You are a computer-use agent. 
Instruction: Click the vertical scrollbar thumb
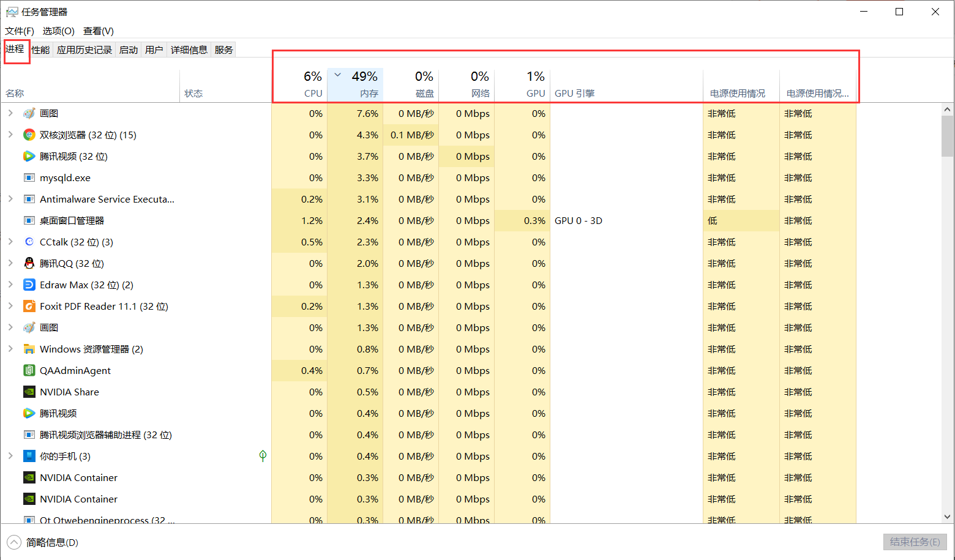(947, 136)
